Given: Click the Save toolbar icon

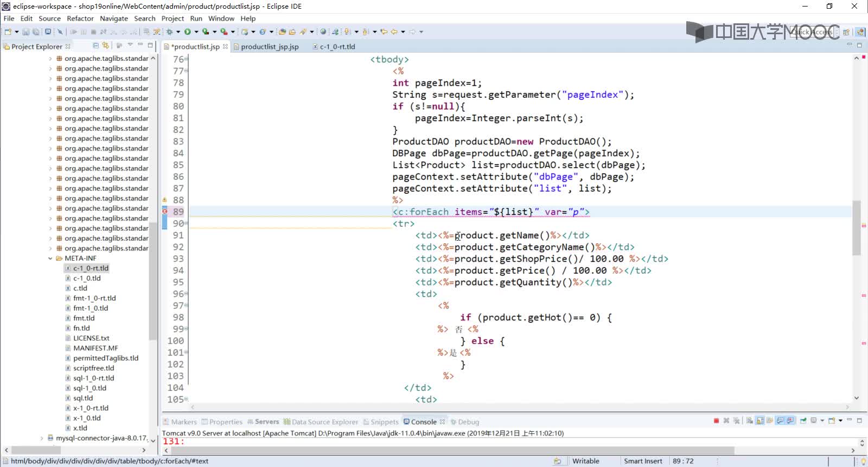Looking at the screenshot, I should click(25, 31).
